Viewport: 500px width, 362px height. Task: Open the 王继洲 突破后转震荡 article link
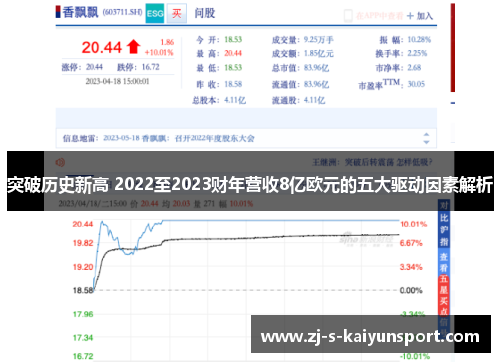[x=372, y=162]
